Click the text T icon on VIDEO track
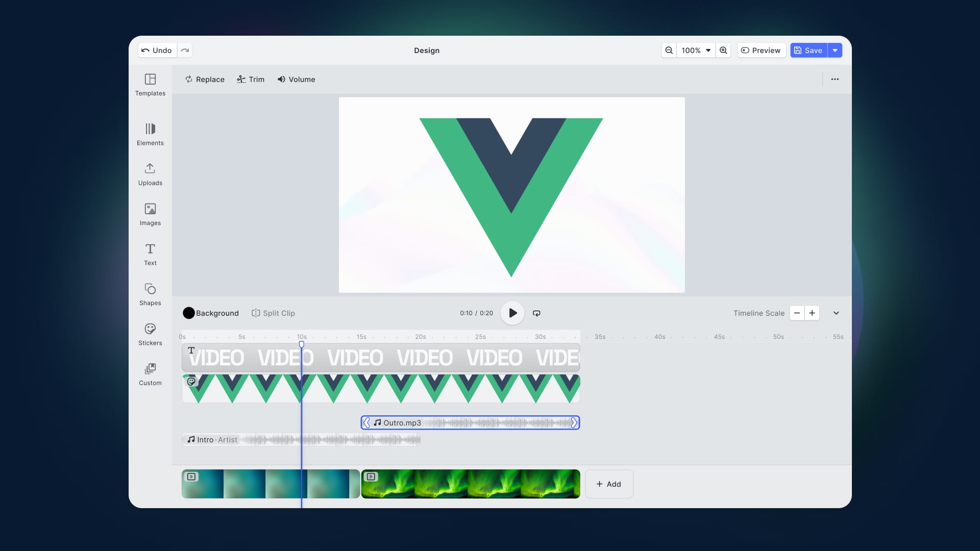This screenshot has height=551, width=980. pos(191,350)
